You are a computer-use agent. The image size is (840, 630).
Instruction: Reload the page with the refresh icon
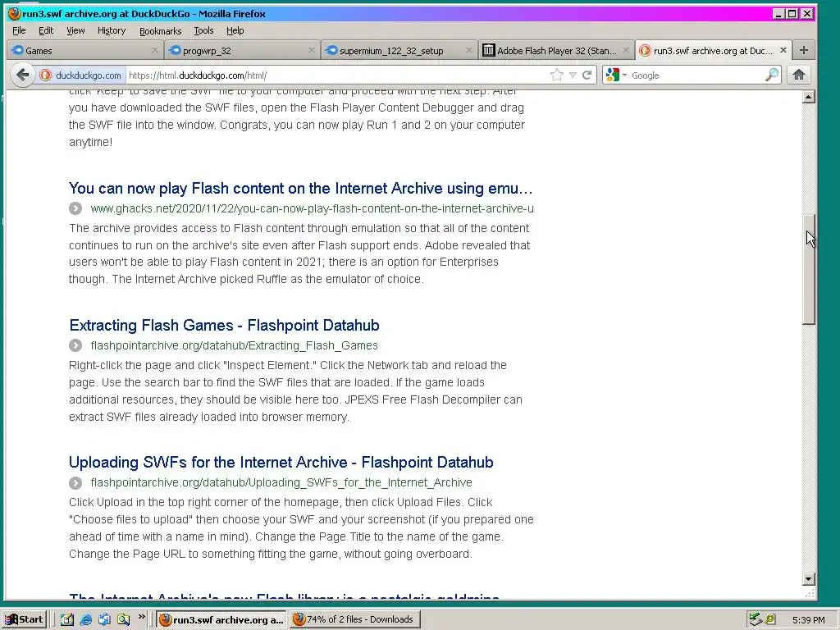587,75
